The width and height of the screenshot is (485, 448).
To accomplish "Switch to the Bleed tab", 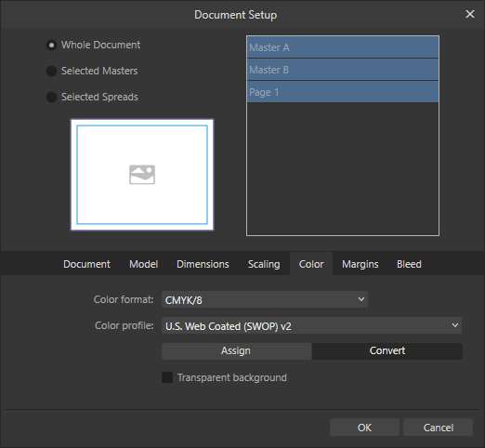I will [409, 264].
